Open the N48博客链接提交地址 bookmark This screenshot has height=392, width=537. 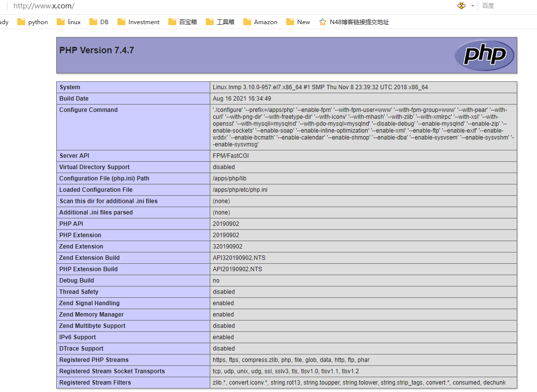tap(354, 22)
